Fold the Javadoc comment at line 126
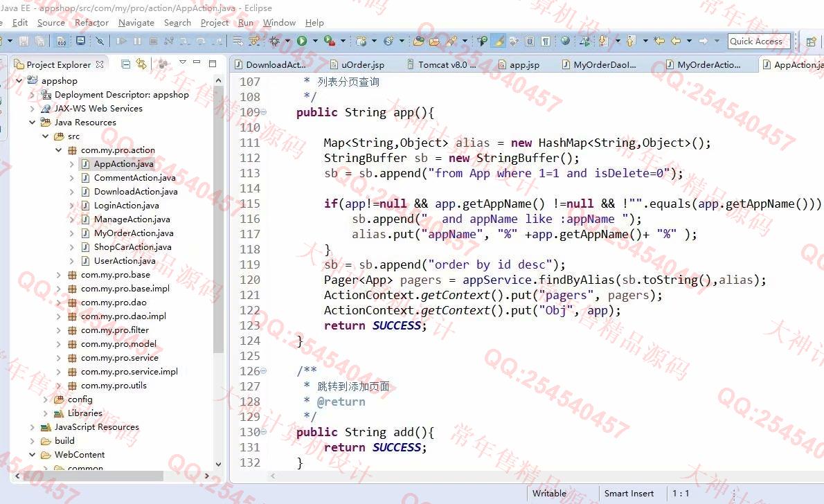 pos(264,371)
